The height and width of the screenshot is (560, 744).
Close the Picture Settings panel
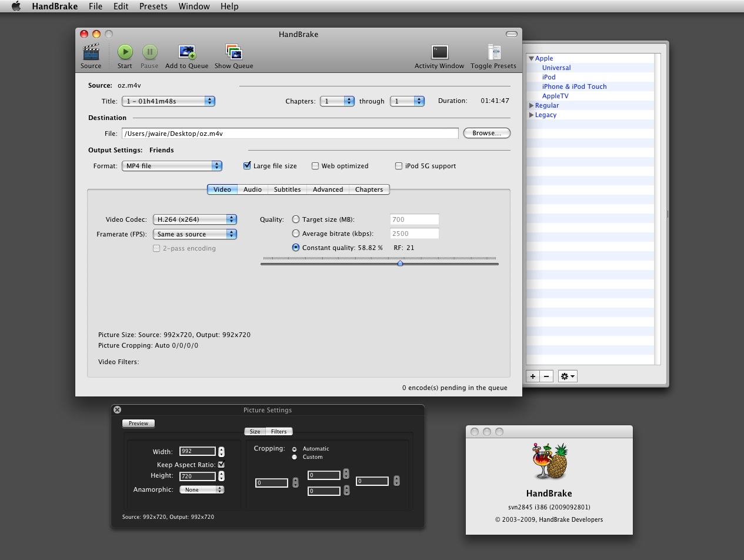117,409
